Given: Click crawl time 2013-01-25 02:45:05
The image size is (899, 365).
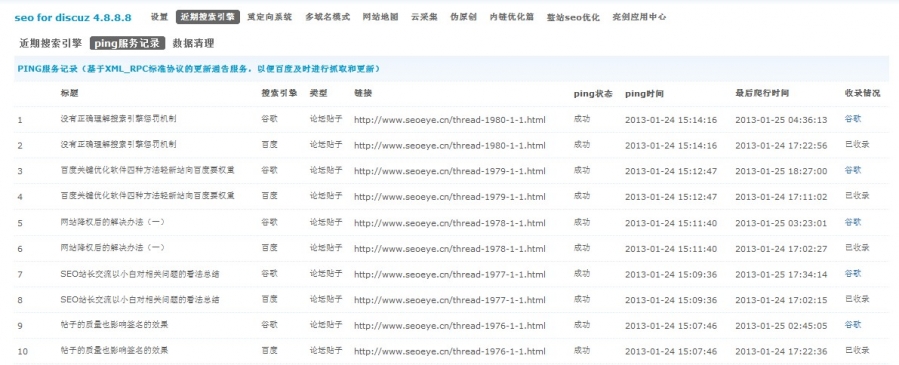Looking at the screenshot, I should point(781,325).
